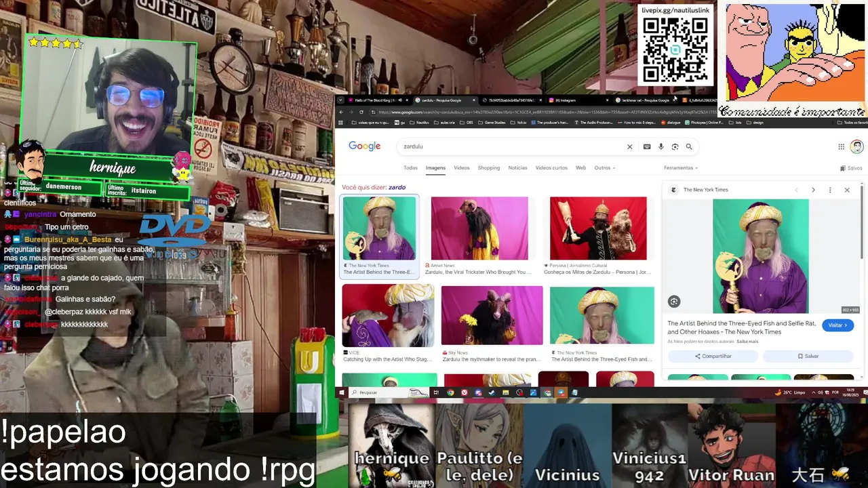Viewport: 868px width, 488px height.
Task: Switch to Halls of The Blood King tab
Action: point(374,100)
